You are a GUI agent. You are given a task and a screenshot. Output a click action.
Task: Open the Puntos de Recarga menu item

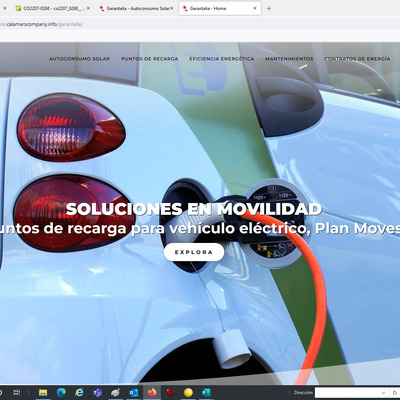(x=149, y=59)
